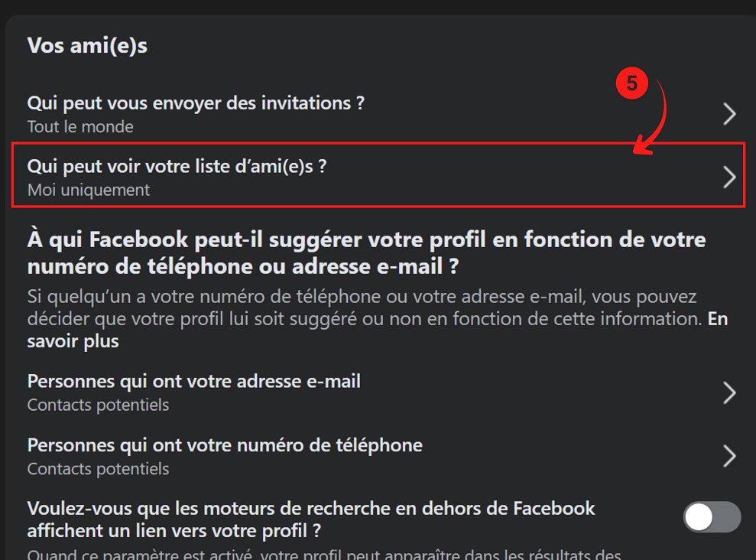Open "Qui peut vous envoyer des invitations ?"
The width and height of the screenshot is (756, 560).
coord(196,103)
